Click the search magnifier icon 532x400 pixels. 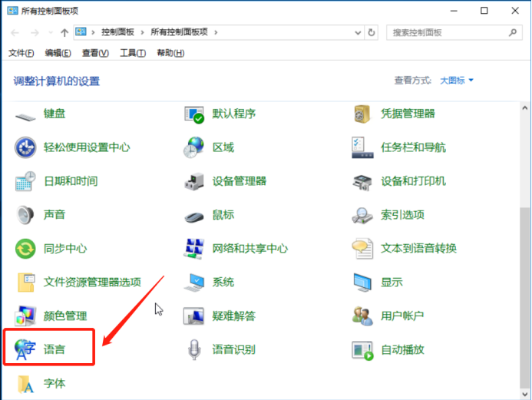coord(513,32)
